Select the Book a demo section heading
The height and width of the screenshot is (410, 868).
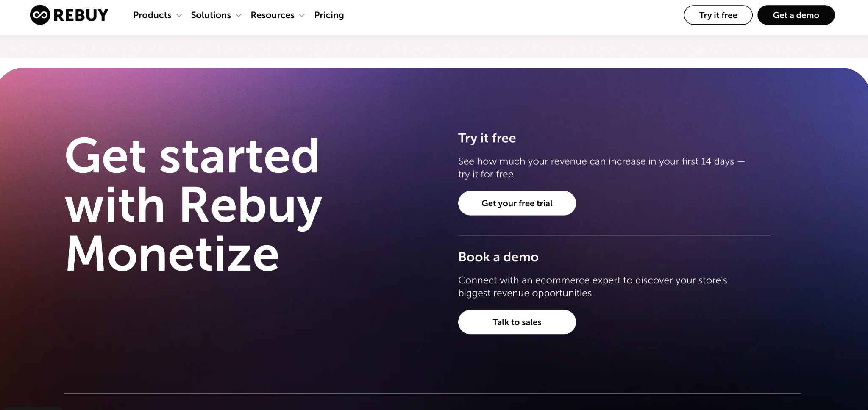pyautogui.click(x=498, y=257)
